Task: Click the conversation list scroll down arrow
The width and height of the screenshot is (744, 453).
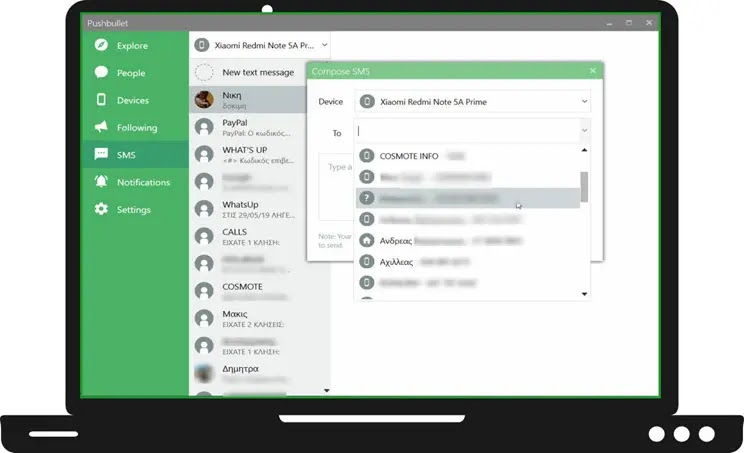Action: 326,391
